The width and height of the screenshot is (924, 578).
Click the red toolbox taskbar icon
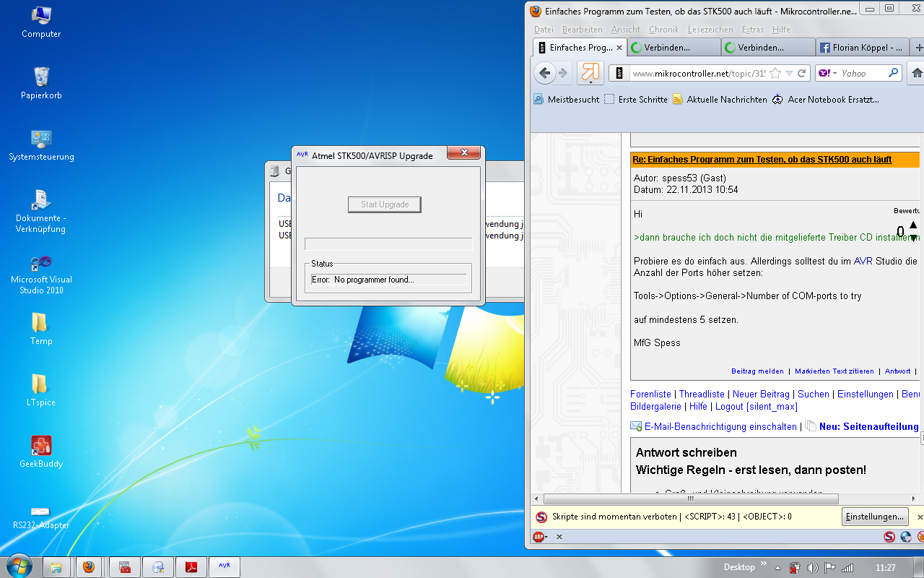tap(125, 567)
